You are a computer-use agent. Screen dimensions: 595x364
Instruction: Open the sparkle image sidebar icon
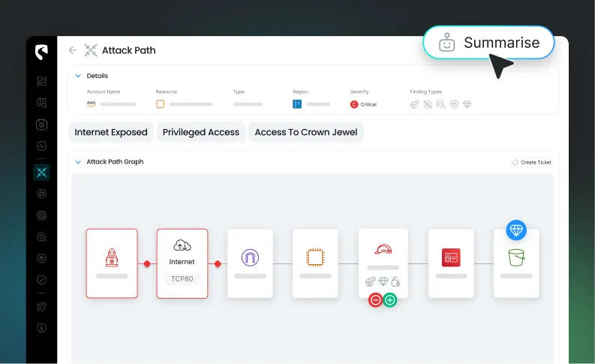(x=41, y=306)
